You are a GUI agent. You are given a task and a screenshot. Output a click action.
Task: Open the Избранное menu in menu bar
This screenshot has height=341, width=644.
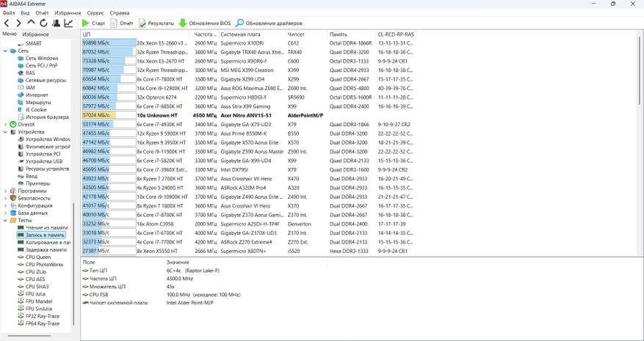pyautogui.click(x=68, y=13)
